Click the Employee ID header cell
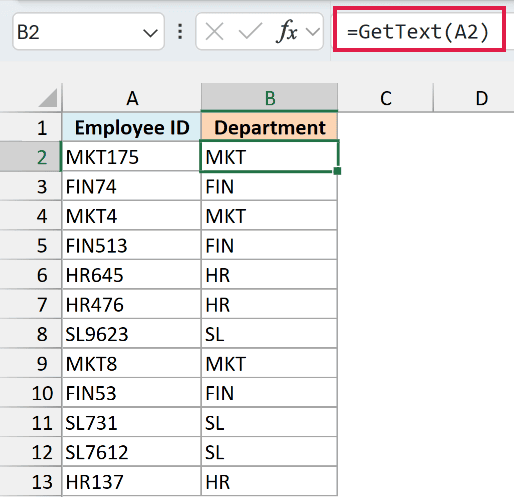 [x=132, y=127]
